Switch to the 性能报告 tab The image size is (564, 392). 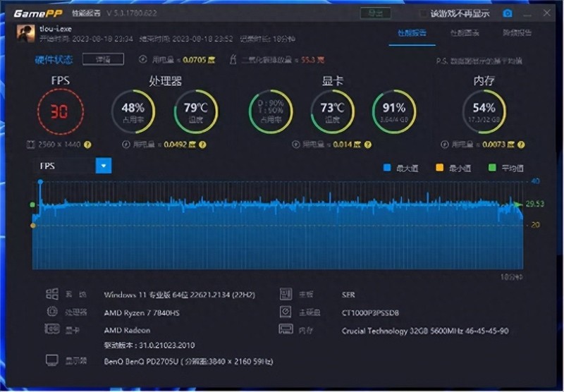tap(412, 33)
